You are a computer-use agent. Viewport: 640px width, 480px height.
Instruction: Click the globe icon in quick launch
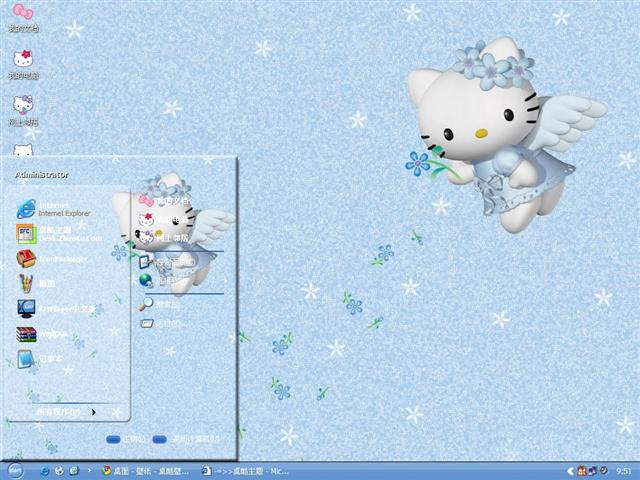59,471
